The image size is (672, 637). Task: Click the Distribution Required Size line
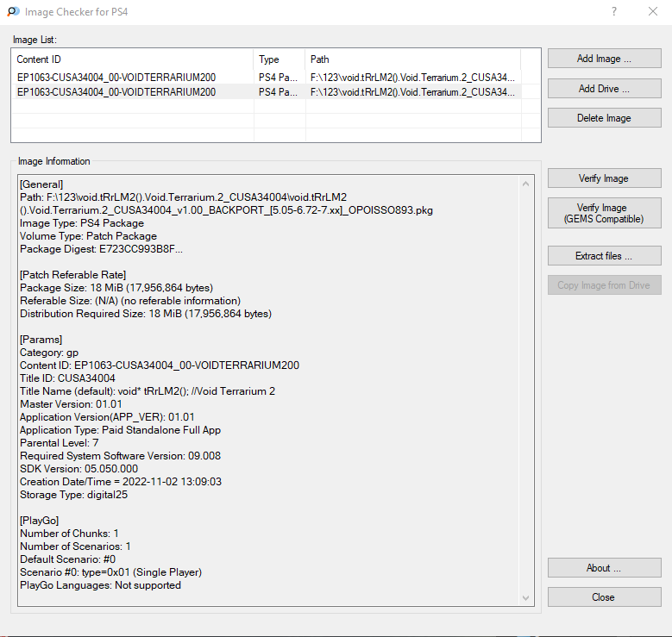click(146, 314)
